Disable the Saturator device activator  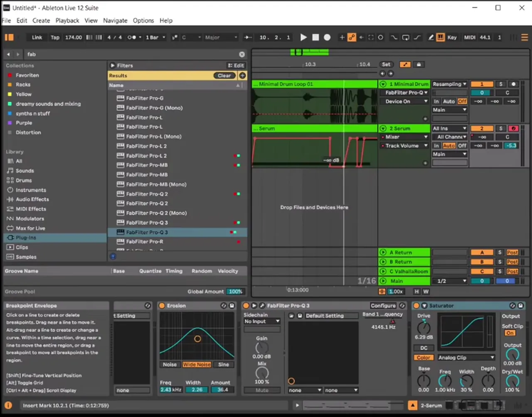(416, 306)
